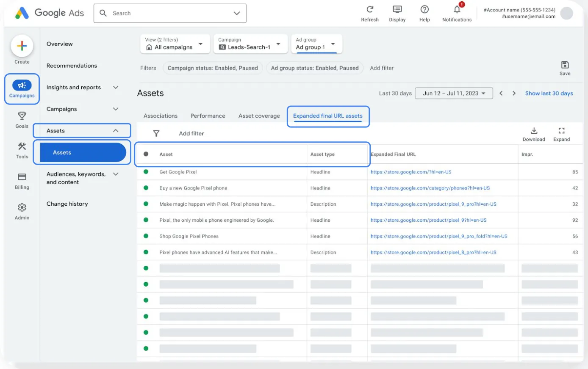Open Goals trophy icon
The width and height of the screenshot is (588, 369).
coord(22,116)
